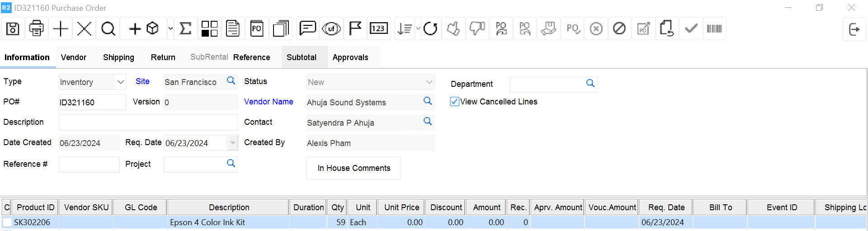This screenshot has height=231, width=868.
Task: Open the Type dropdown showing Inventory
Action: (120, 82)
